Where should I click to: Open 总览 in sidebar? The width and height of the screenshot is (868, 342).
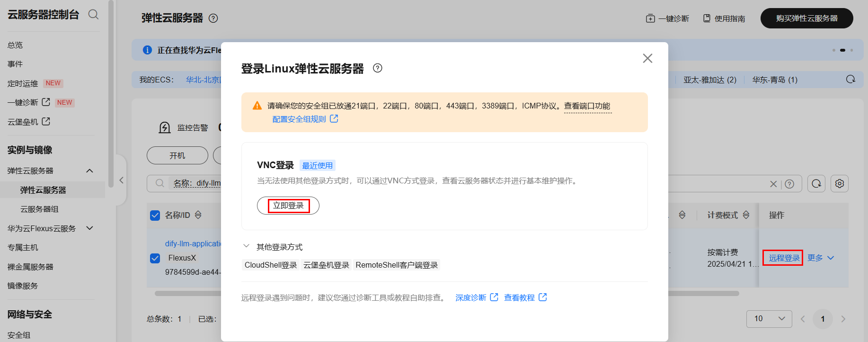pyautogui.click(x=15, y=45)
